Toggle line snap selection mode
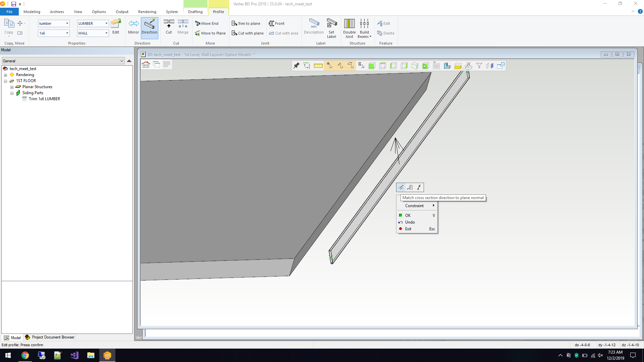 pos(340,66)
